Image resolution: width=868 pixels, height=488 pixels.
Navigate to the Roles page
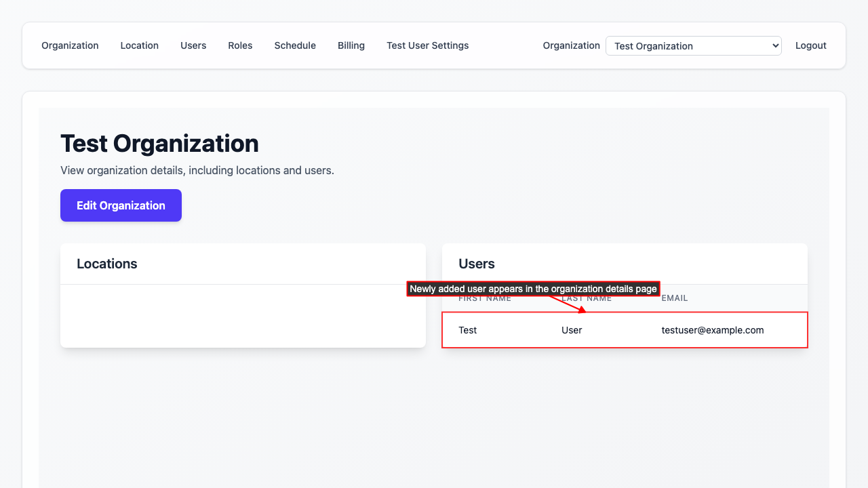click(240, 45)
